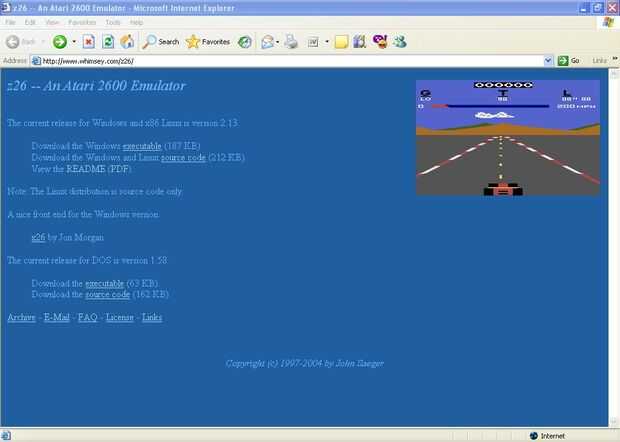Click the Windows flag logo throbber
Viewport: 620px width, 442px height.
tap(608, 22)
